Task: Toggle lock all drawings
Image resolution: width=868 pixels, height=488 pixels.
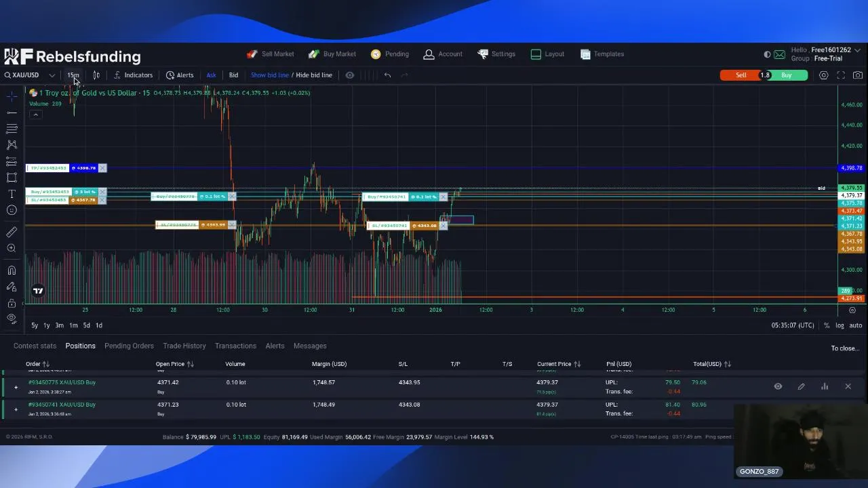Action: [12, 303]
